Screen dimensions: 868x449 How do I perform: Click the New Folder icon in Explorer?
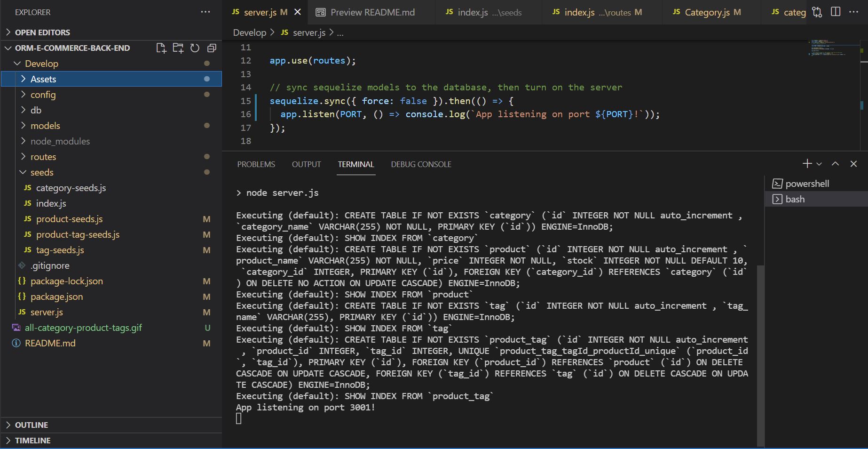[178, 48]
